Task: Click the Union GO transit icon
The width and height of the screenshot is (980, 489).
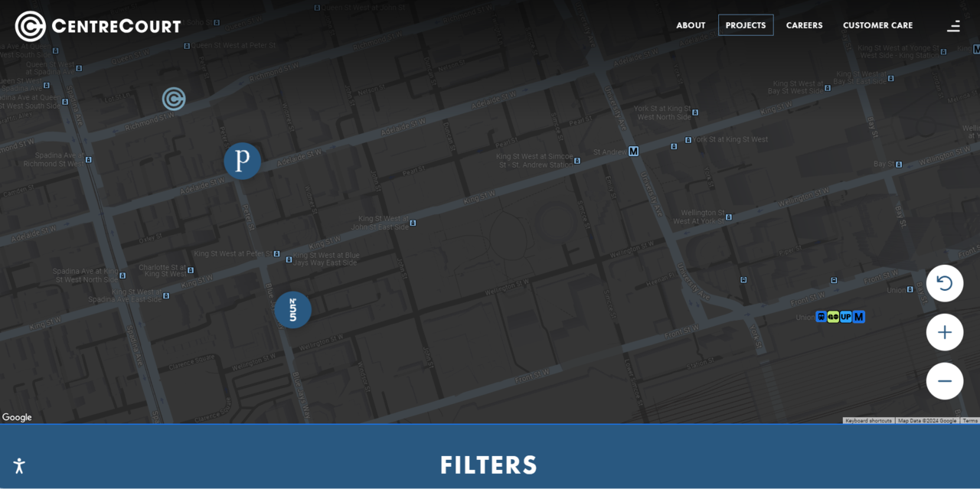Action: tap(834, 317)
